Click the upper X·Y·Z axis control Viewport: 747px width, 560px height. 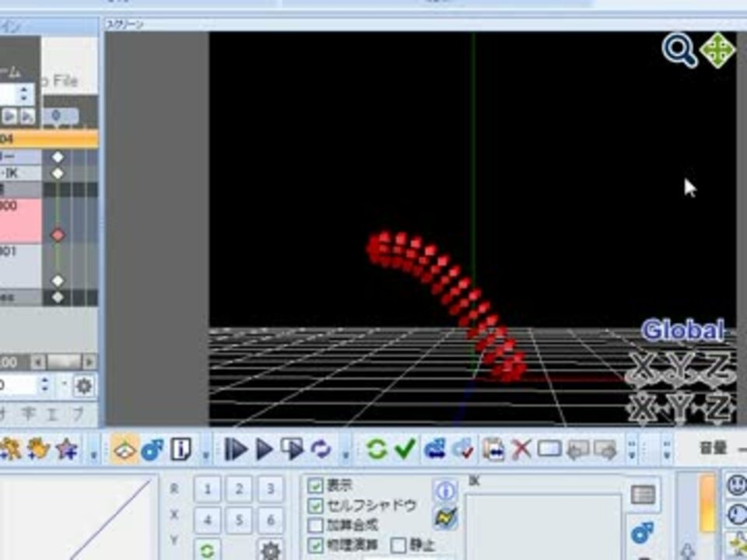coord(679,369)
